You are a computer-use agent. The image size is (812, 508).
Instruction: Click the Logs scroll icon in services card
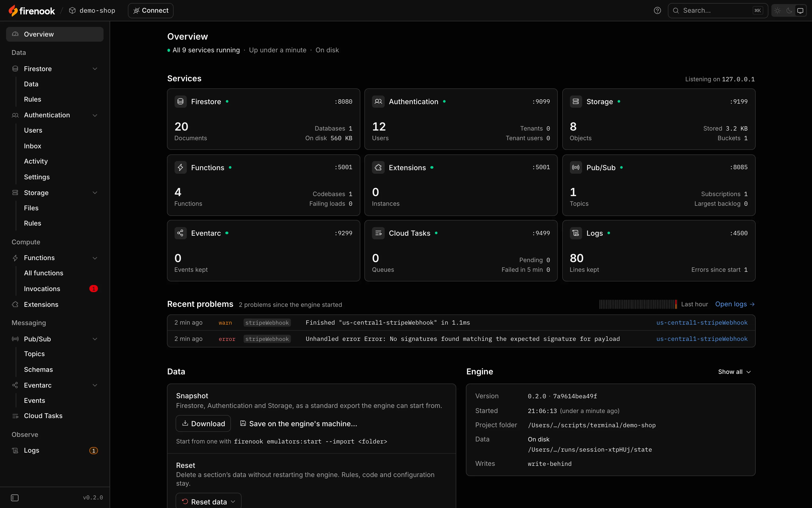click(x=576, y=233)
